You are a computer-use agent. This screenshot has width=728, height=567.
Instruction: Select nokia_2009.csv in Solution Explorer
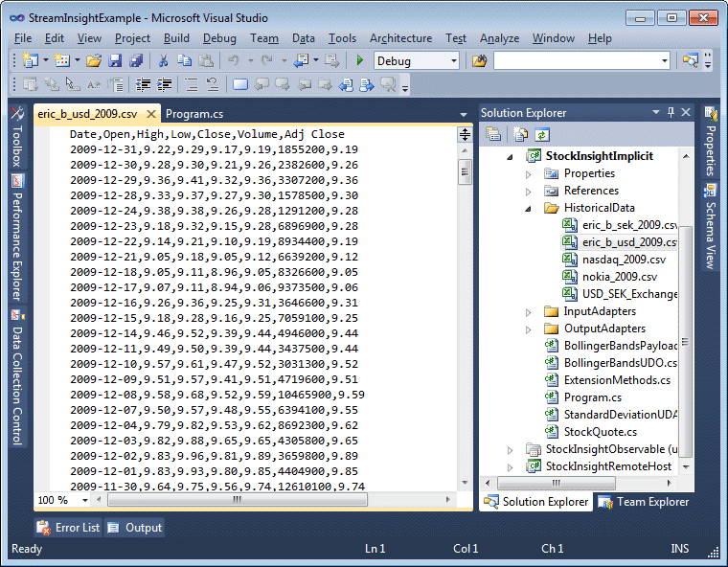click(620, 277)
